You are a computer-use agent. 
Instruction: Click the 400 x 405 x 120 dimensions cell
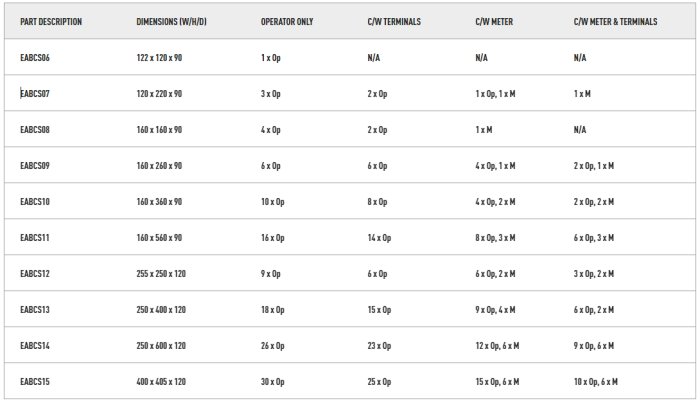pos(160,381)
